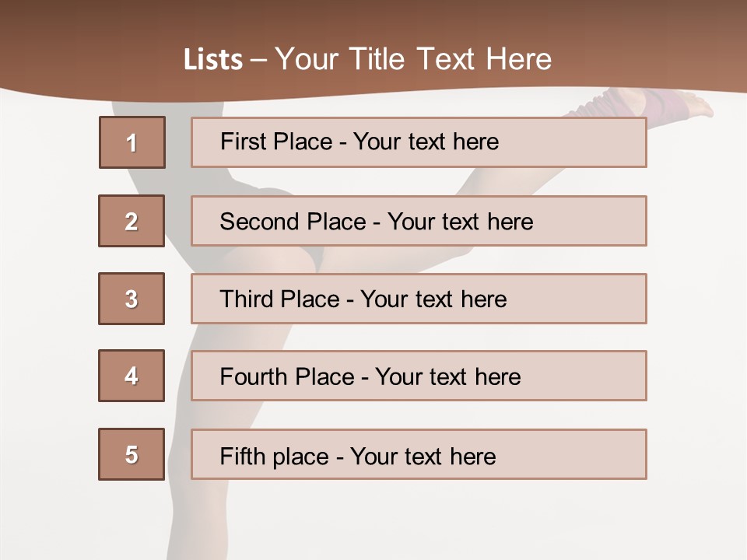Image resolution: width=747 pixels, height=560 pixels.
Task: Click the Fifth place text box
Action: (x=419, y=454)
